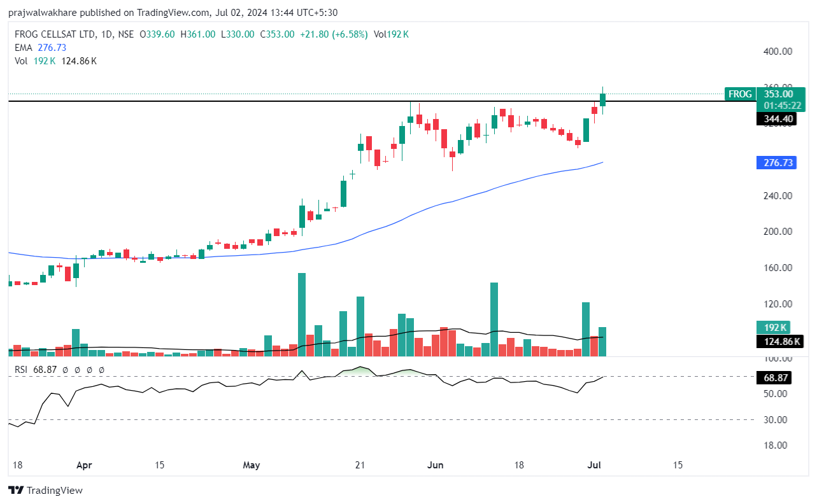Click the Jun label on time axis

point(436,465)
